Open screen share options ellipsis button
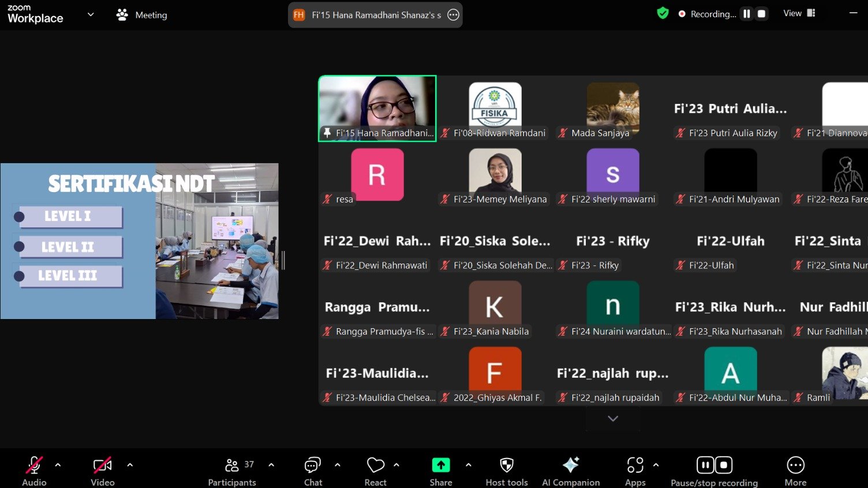 click(x=454, y=15)
